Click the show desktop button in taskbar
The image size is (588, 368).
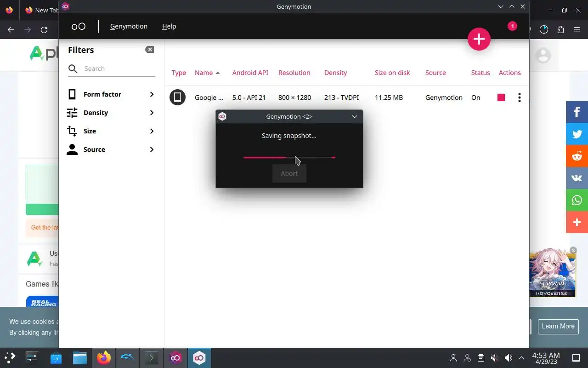click(x=576, y=358)
